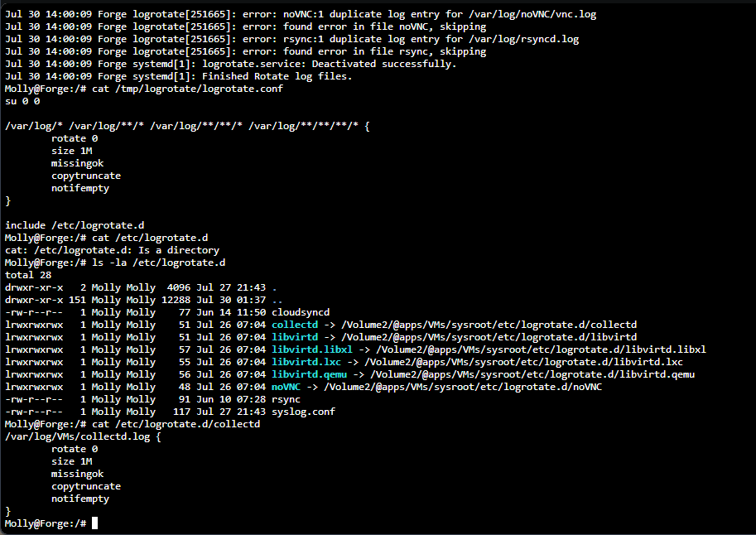This screenshot has height=535, width=756.
Task: Click the 'ls -la /etc/logrotate.d' command
Action: (159, 263)
